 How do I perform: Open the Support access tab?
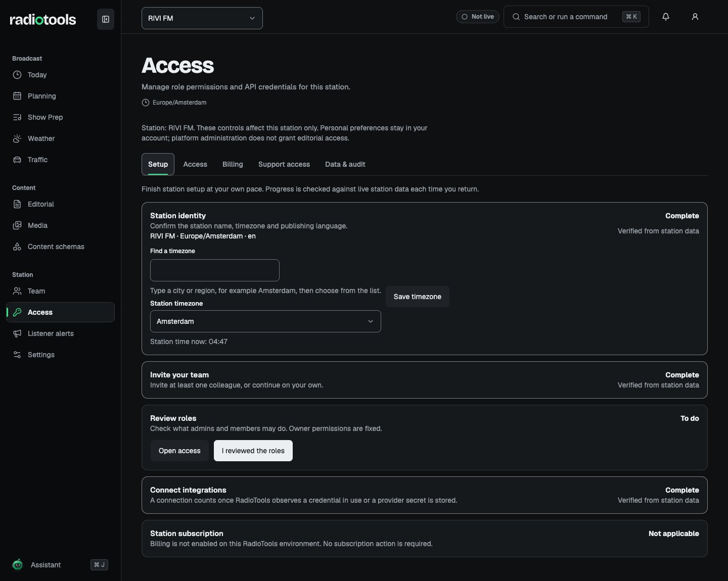click(284, 164)
